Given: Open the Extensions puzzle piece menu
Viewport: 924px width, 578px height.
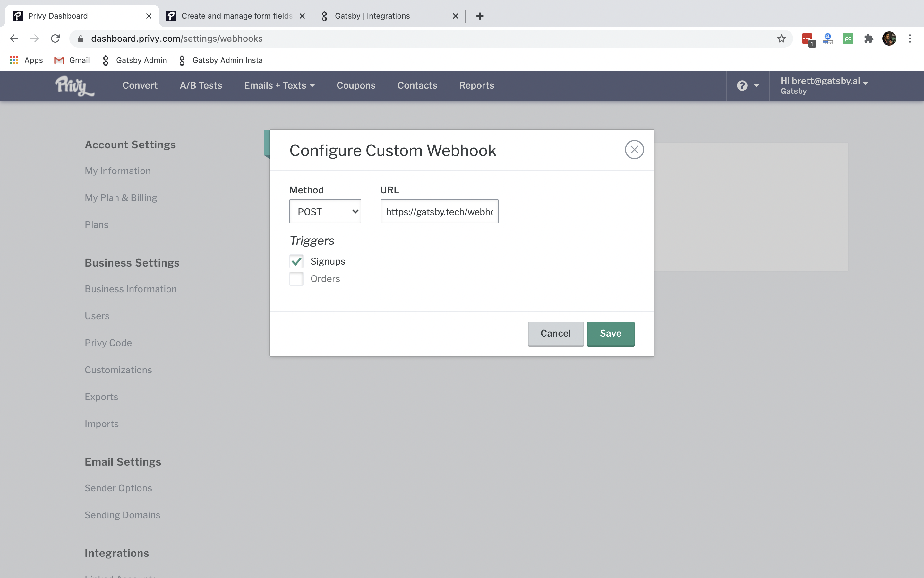Looking at the screenshot, I should pos(868,39).
